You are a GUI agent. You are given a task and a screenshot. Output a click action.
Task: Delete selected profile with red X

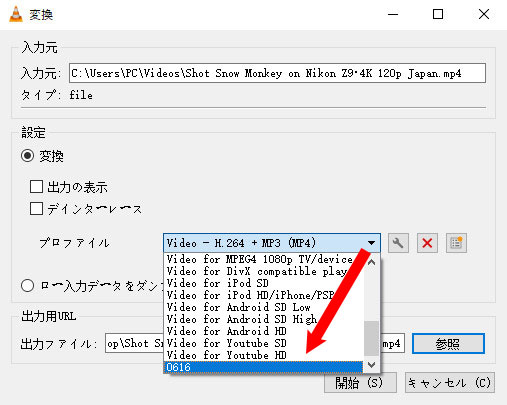[427, 243]
